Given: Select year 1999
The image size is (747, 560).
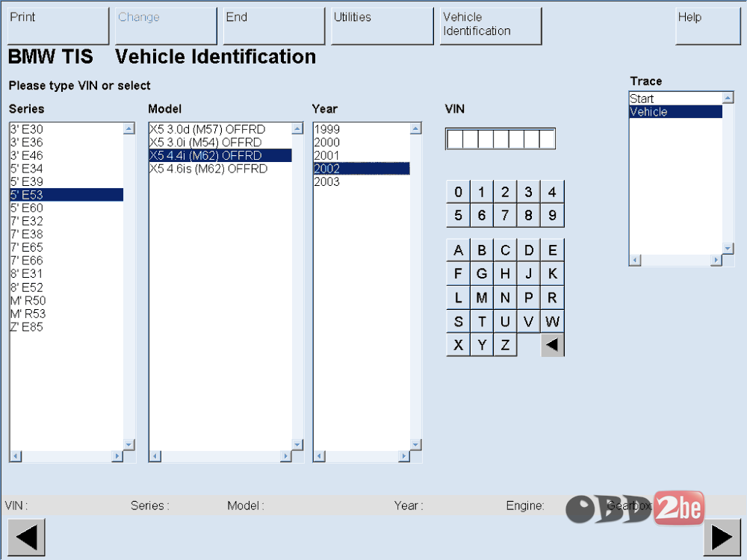Looking at the screenshot, I should coord(362,129).
